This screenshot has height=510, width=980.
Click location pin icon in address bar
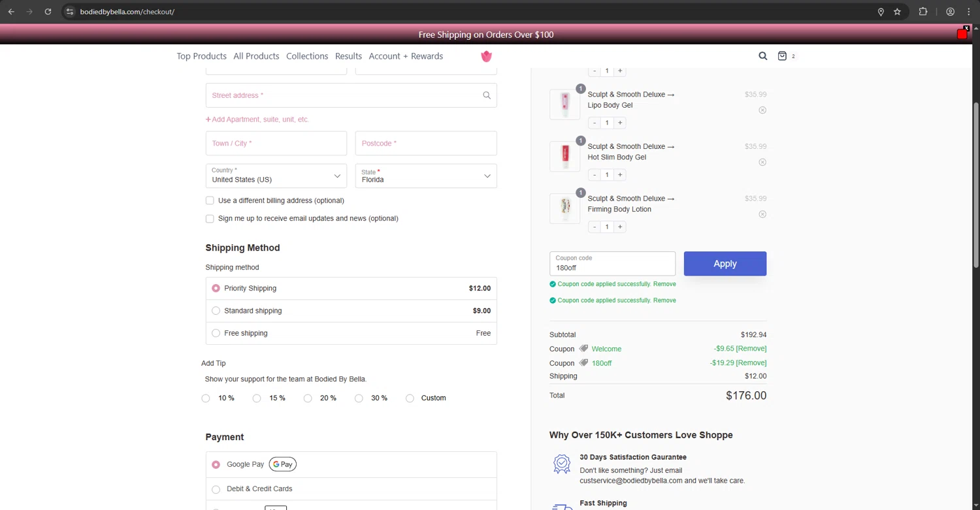[x=881, y=12]
